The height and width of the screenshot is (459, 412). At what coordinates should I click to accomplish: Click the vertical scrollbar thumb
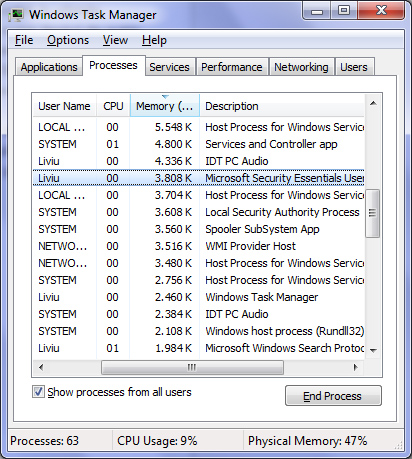tap(373, 213)
